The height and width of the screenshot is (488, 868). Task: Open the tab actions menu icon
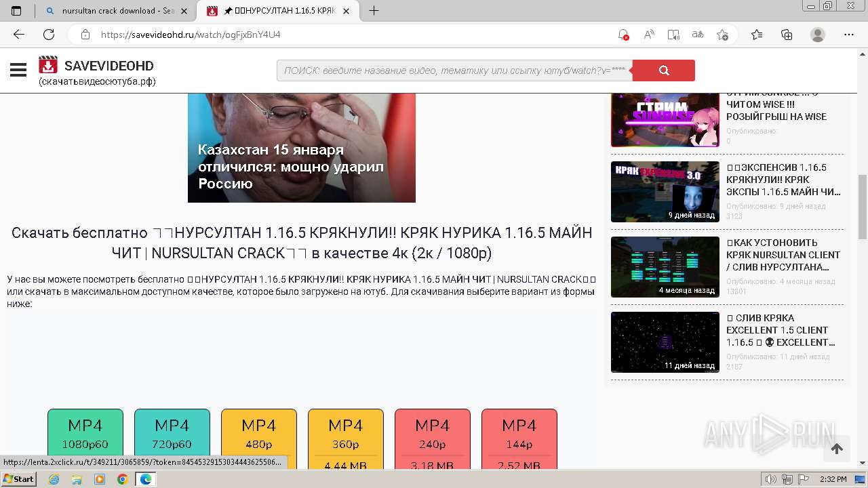[x=16, y=11]
